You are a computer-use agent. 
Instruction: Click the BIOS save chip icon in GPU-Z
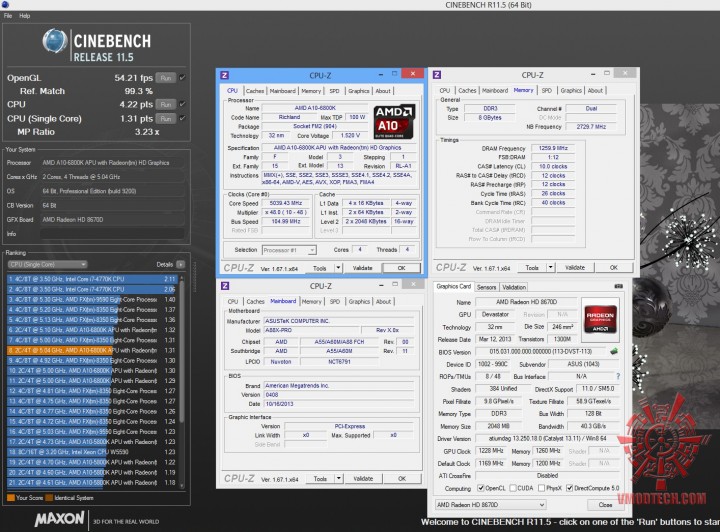(614, 352)
